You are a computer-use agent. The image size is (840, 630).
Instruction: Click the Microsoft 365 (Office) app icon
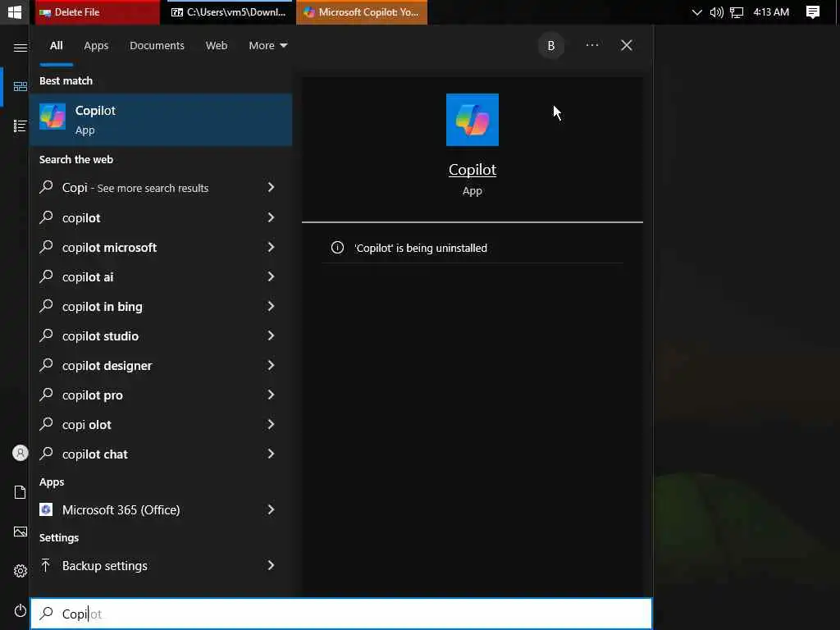[x=46, y=509]
